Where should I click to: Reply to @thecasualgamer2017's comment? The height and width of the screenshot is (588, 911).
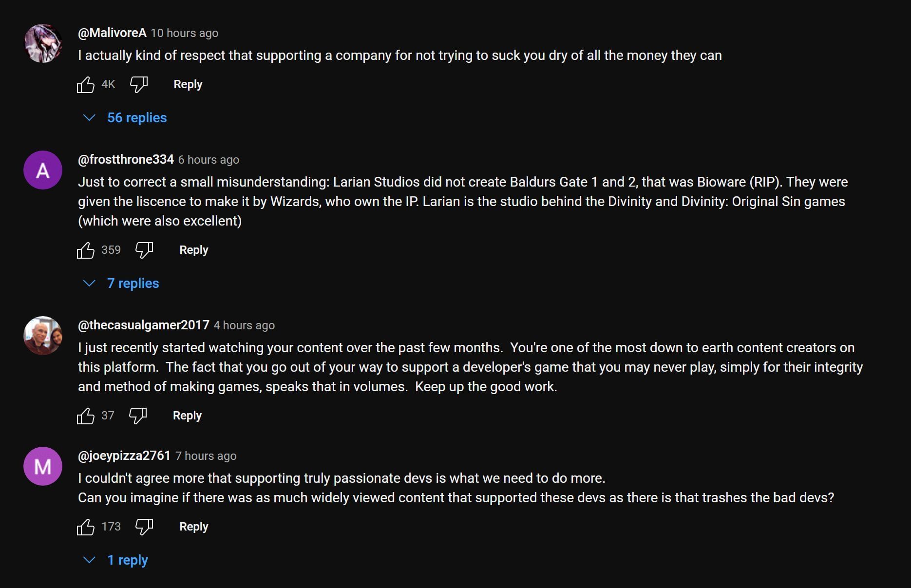187,416
